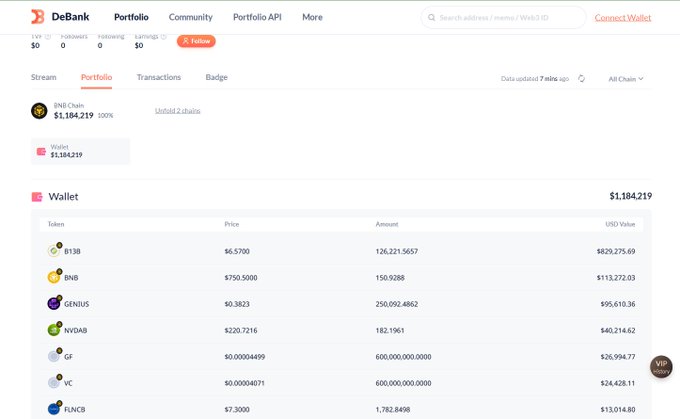Select the Wallet $1,184,219 card

click(80, 151)
